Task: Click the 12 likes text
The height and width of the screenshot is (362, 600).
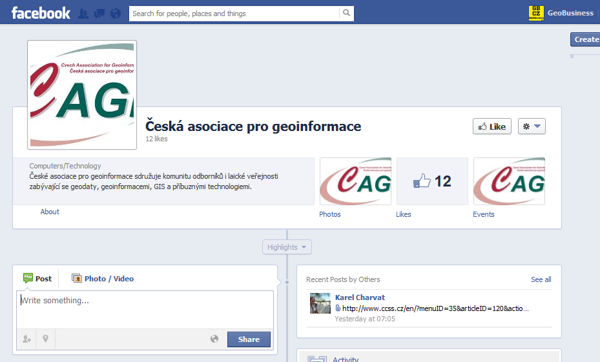Action: [x=157, y=139]
